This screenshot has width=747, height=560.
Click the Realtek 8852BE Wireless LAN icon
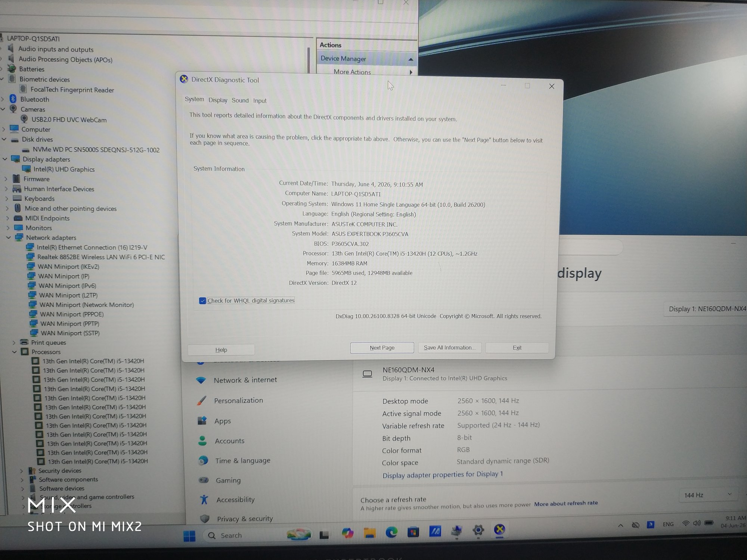[x=31, y=257]
